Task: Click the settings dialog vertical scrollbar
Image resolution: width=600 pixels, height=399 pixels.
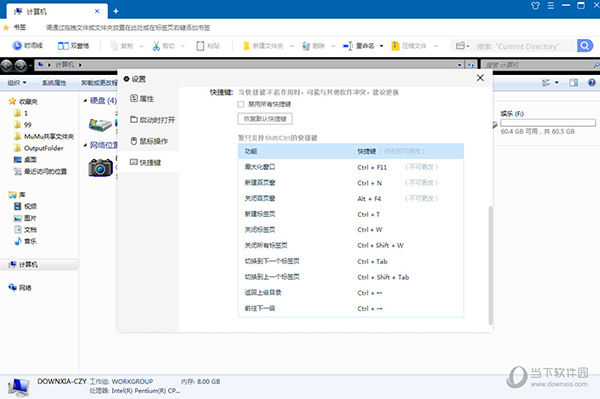Action: (491, 265)
